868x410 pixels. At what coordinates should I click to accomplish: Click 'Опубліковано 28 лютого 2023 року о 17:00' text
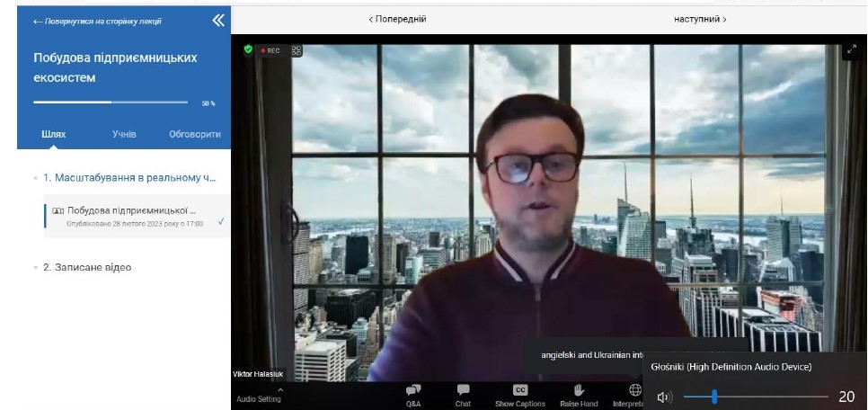(135, 224)
